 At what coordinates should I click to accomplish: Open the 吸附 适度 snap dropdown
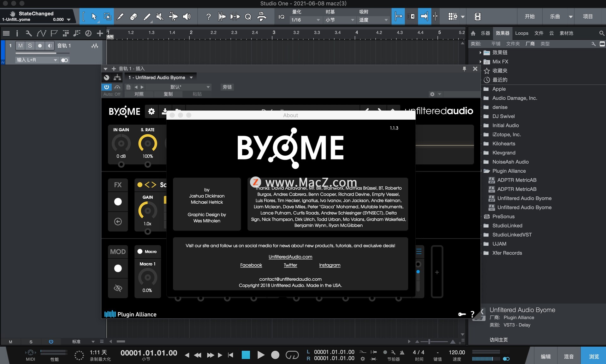pos(373,20)
